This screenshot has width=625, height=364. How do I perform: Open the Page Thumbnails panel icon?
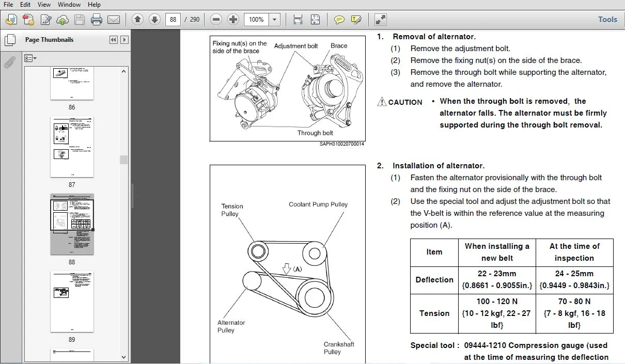point(10,40)
